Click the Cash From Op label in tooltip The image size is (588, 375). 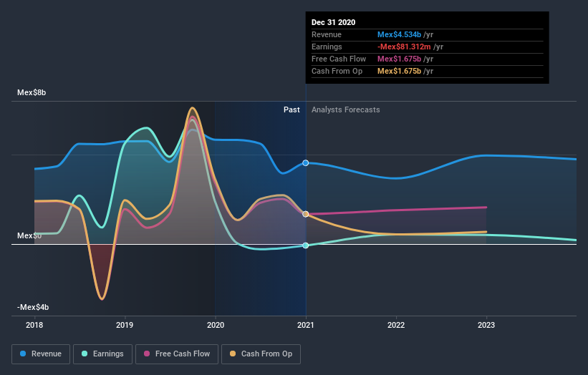tap(337, 71)
